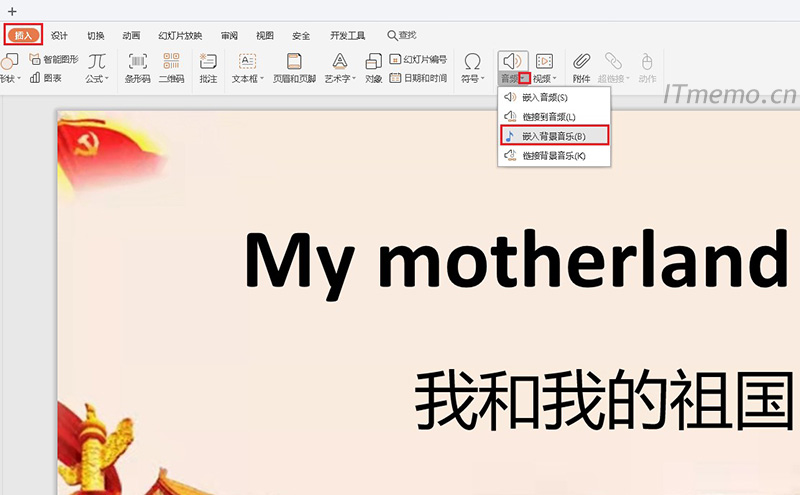Expand the 公式 dropdown
800x495 pixels.
[107, 79]
